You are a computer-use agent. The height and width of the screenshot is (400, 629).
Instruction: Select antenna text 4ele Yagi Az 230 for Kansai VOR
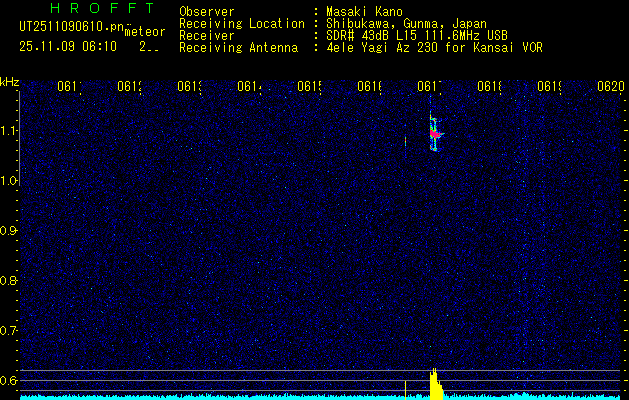pos(434,48)
